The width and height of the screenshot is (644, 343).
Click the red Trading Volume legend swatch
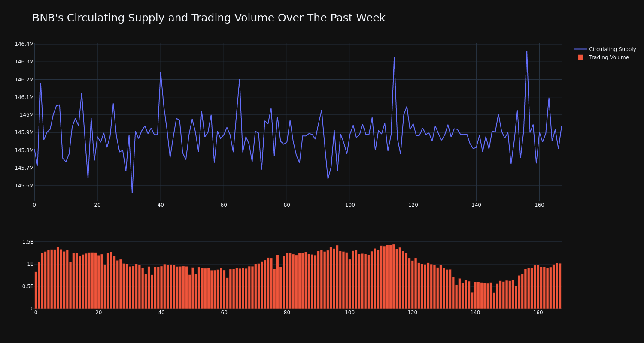tap(580, 57)
